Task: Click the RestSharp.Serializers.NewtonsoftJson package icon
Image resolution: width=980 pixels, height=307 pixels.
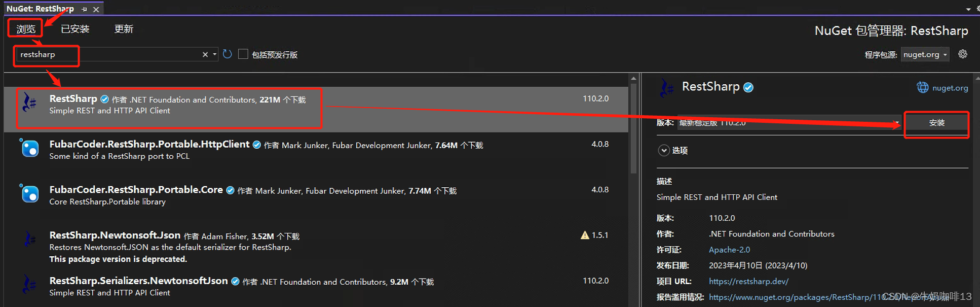Action: coord(30,284)
